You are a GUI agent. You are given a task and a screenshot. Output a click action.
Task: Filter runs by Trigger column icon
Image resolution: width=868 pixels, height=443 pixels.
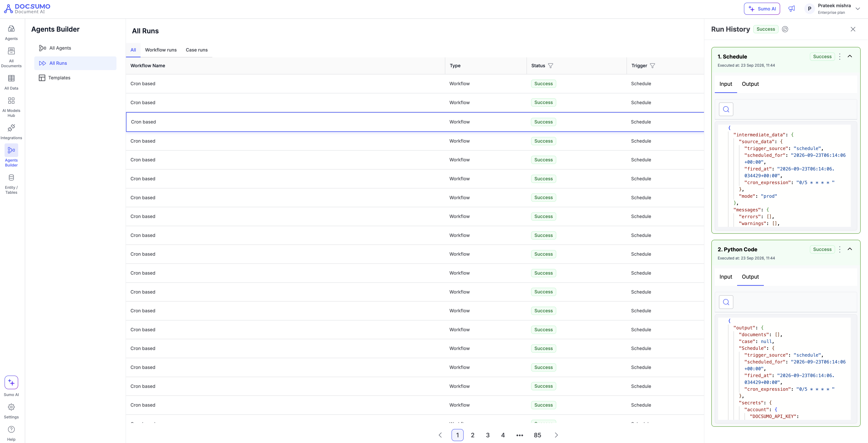tap(652, 66)
